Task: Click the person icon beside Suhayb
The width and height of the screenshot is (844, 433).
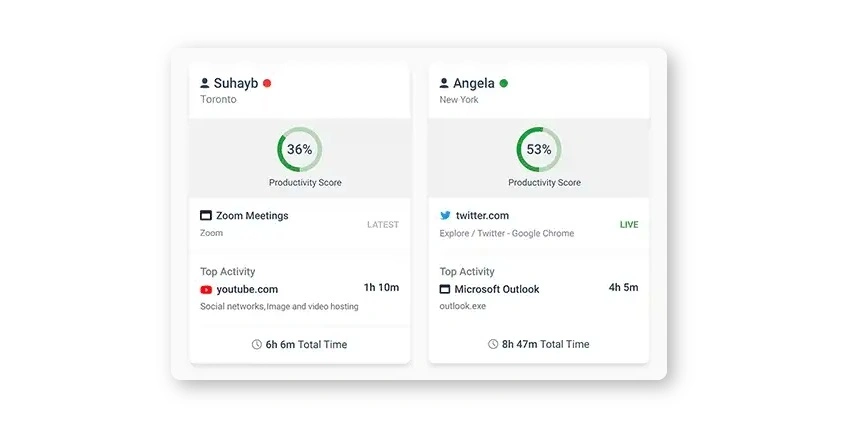Action: 205,84
